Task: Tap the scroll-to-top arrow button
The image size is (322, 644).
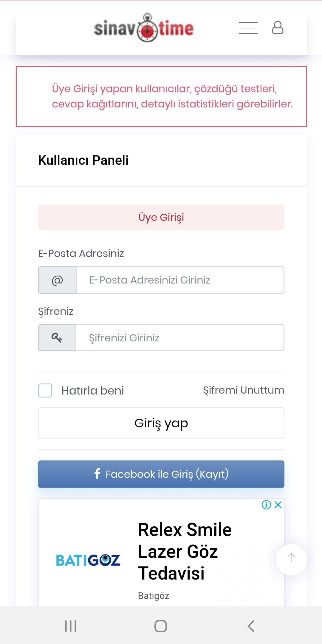Action: tap(291, 560)
